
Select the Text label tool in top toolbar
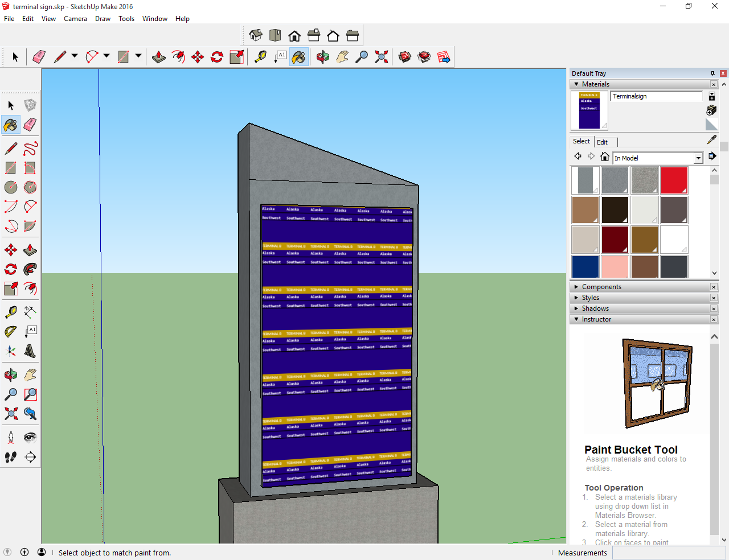point(280,57)
